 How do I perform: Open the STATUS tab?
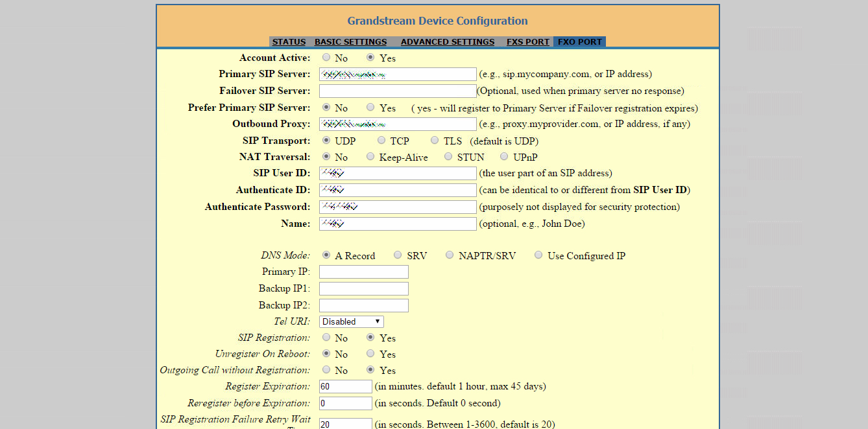[289, 42]
